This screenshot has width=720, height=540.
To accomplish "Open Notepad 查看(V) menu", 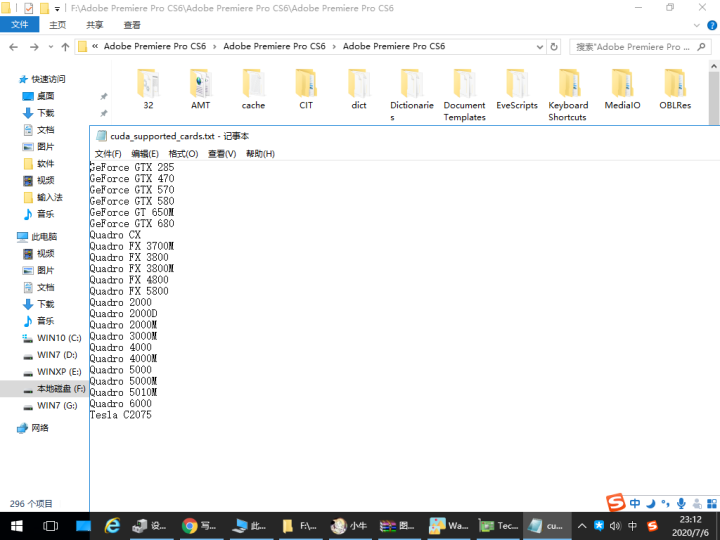I will coord(222,154).
